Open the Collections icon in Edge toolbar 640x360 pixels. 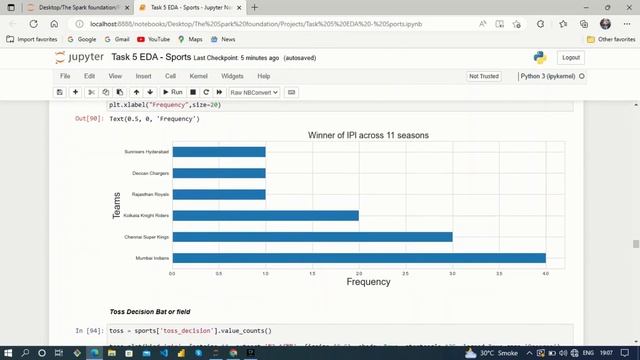coord(584,24)
